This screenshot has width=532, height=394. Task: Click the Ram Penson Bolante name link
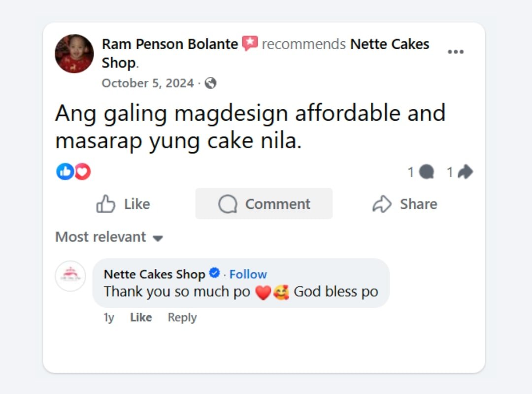pyautogui.click(x=170, y=44)
